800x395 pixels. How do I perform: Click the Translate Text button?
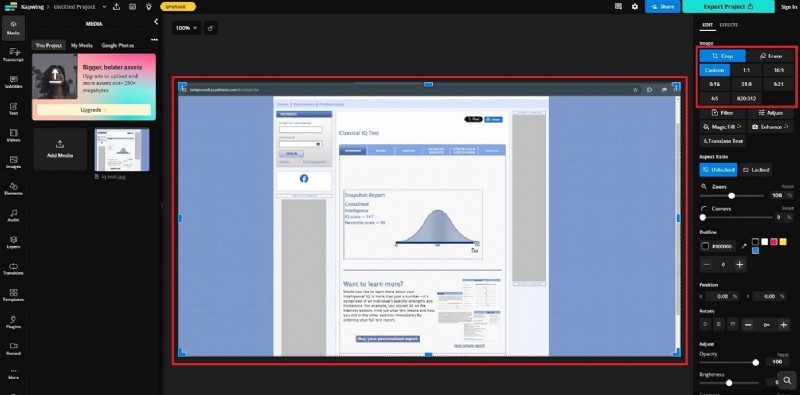point(722,141)
